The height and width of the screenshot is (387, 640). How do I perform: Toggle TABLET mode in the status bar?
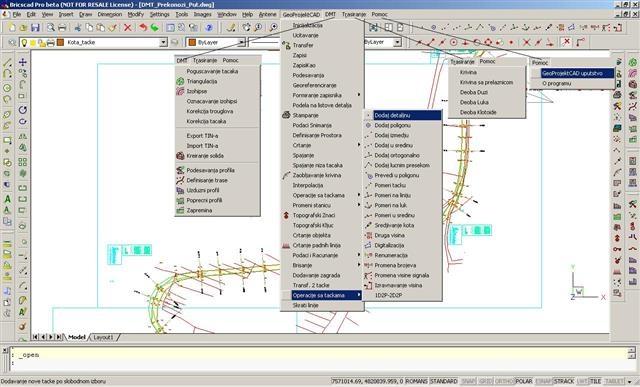click(614, 381)
